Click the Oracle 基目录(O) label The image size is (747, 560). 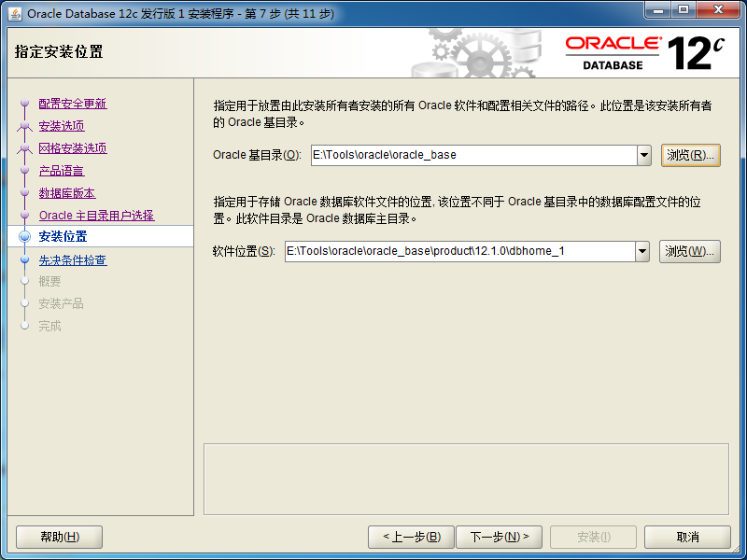pyautogui.click(x=258, y=155)
